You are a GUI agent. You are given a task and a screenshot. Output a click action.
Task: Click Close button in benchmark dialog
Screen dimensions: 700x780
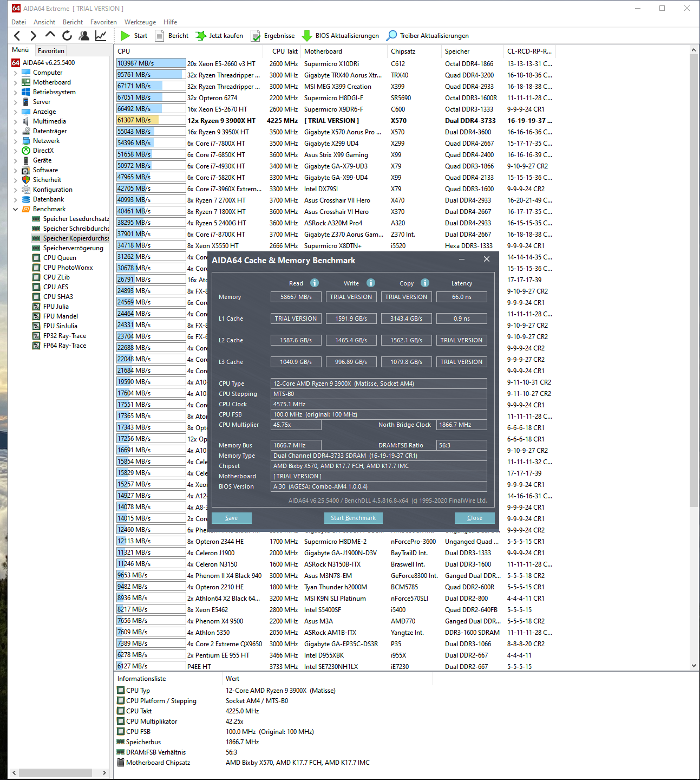click(x=475, y=518)
